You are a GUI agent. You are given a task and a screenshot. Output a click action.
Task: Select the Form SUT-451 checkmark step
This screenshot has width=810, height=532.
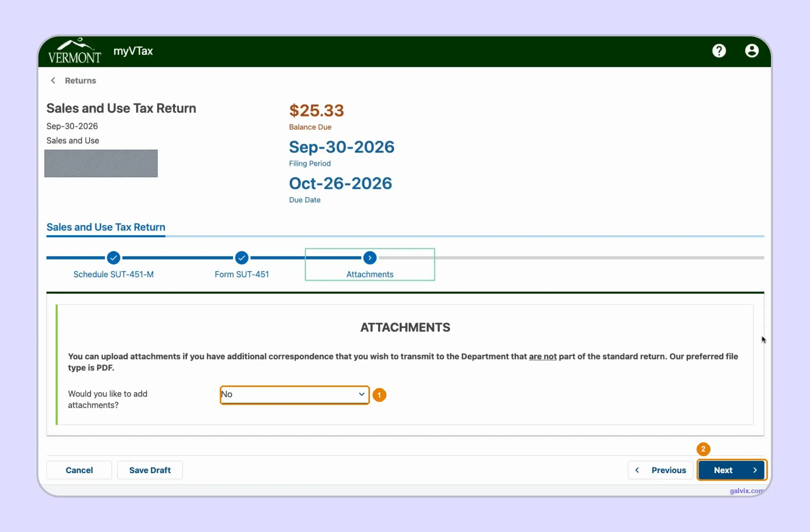(242, 258)
